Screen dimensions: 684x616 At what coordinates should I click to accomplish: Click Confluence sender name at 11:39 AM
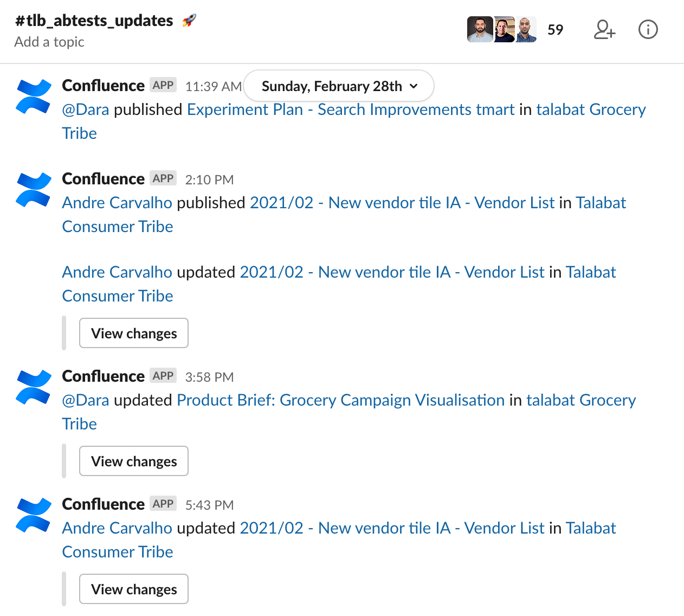point(104,86)
